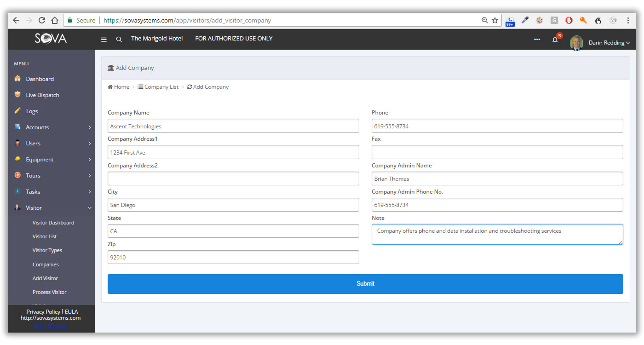Go to browser home page icon
Viewport: 644px width, 345px height.
pos(55,20)
